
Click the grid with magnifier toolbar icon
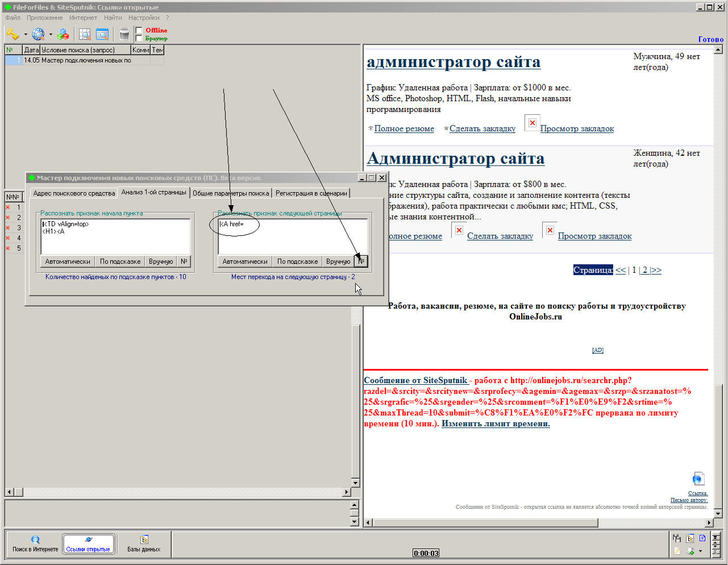tap(85, 35)
